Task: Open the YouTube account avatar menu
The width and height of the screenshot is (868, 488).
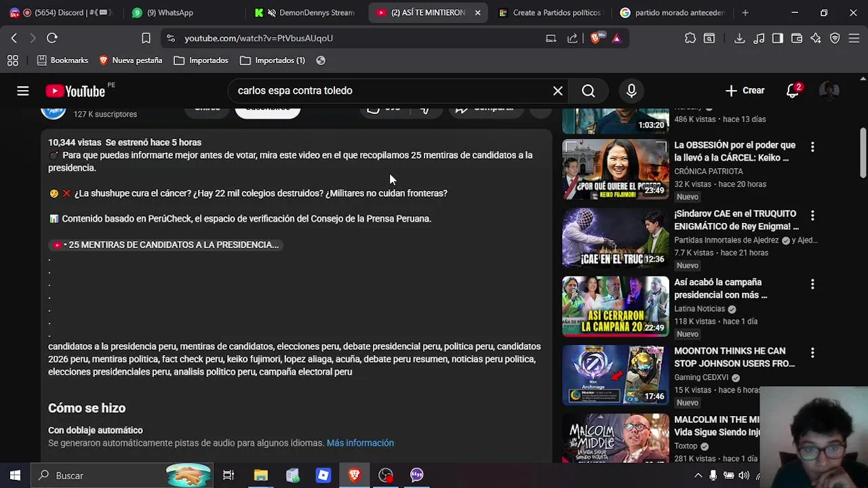Action: point(829,91)
